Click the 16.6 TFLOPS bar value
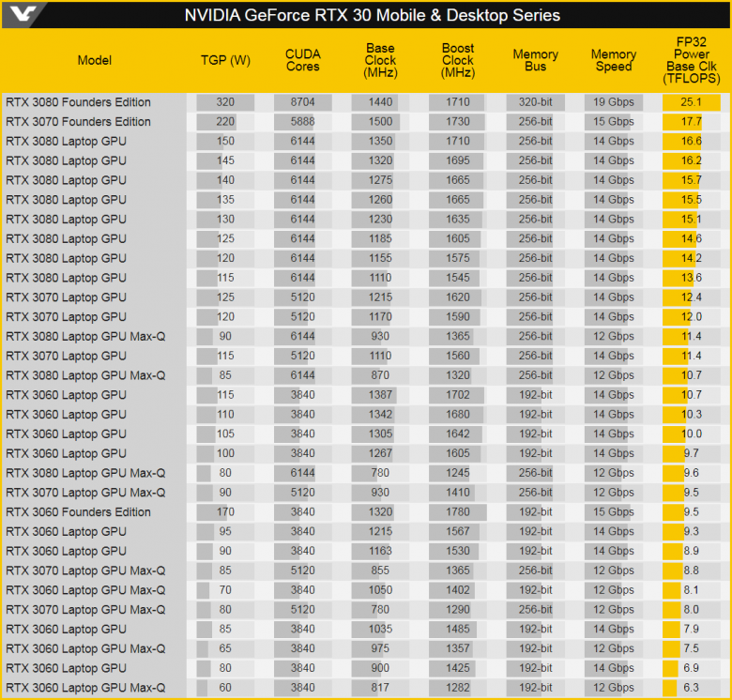The height and width of the screenshot is (700, 732). pyautogui.click(x=692, y=142)
